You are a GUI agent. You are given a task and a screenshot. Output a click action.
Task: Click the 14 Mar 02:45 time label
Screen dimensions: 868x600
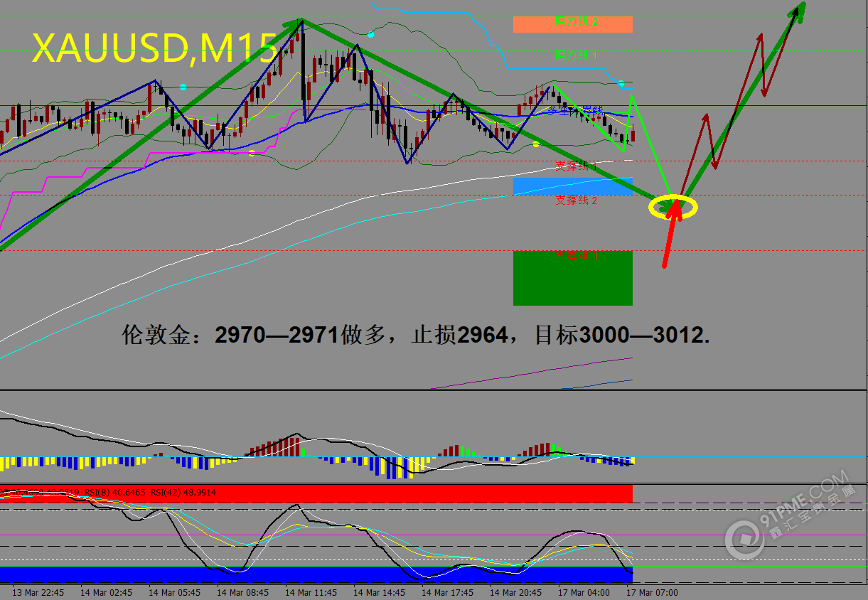coord(106,592)
